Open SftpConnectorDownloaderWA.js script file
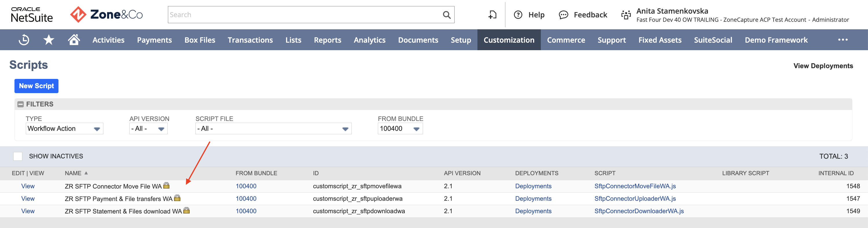868x228 pixels. click(639, 211)
